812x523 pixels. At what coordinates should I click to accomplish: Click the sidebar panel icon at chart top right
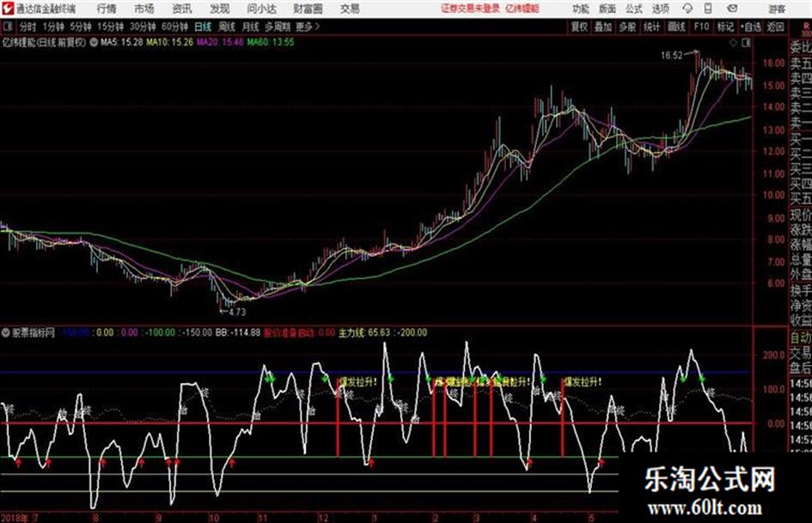click(746, 43)
